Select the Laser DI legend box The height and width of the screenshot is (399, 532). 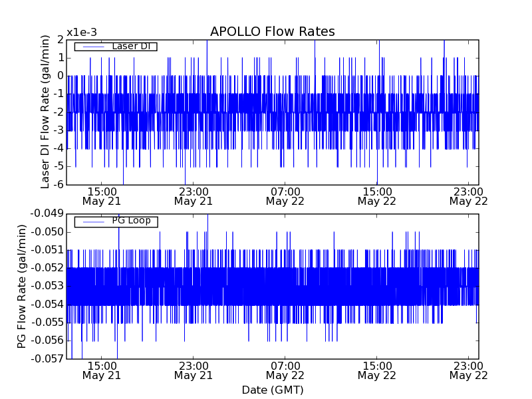116,47
